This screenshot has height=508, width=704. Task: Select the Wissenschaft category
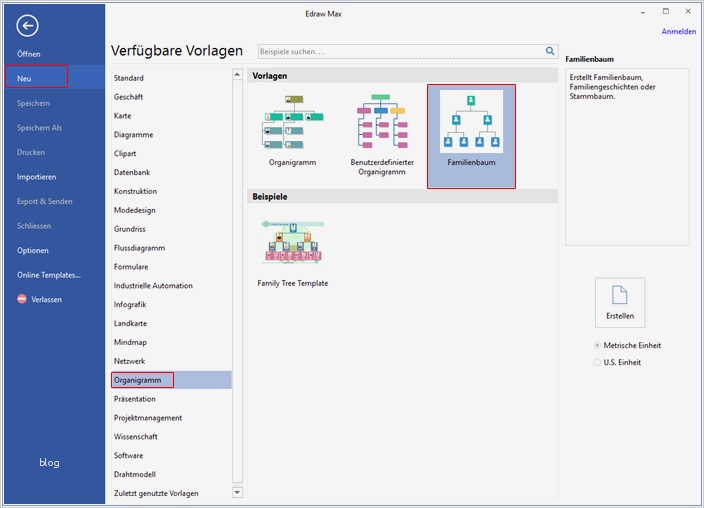tap(136, 437)
